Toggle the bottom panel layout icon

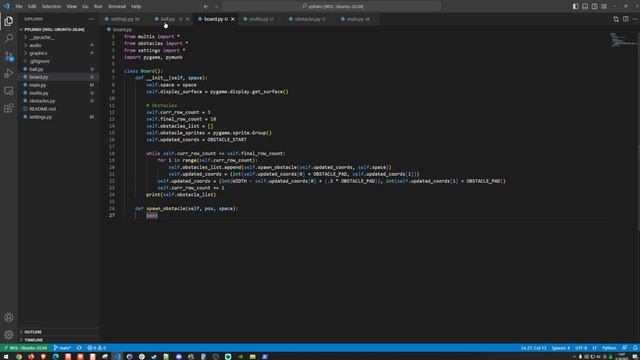585,7
